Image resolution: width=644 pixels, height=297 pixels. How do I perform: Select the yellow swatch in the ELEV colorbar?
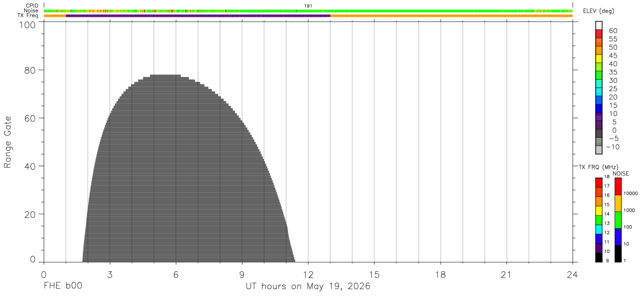[599, 59]
